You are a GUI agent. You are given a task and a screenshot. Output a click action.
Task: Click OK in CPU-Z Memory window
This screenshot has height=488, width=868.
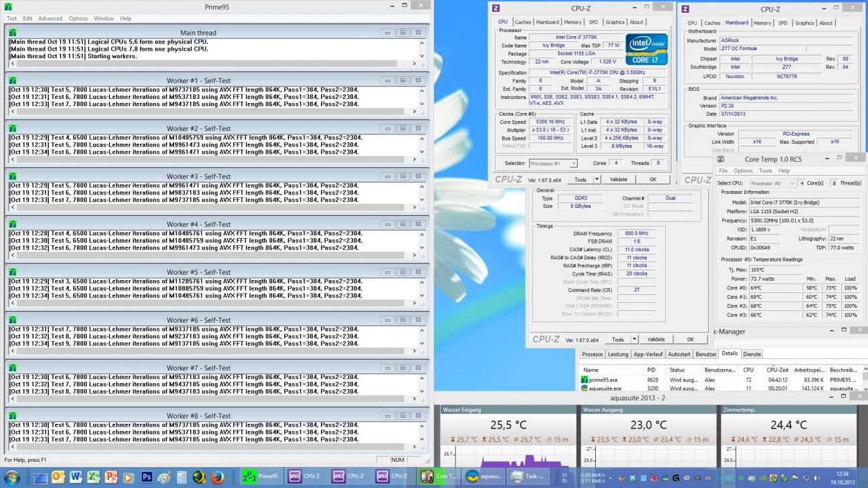tap(690, 340)
